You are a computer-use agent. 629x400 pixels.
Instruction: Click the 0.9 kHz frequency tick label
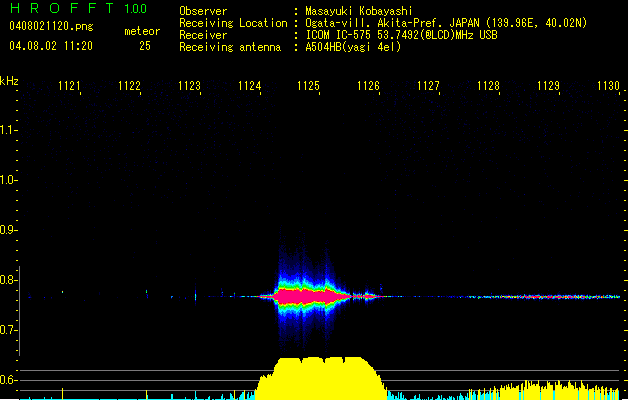point(8,230)
